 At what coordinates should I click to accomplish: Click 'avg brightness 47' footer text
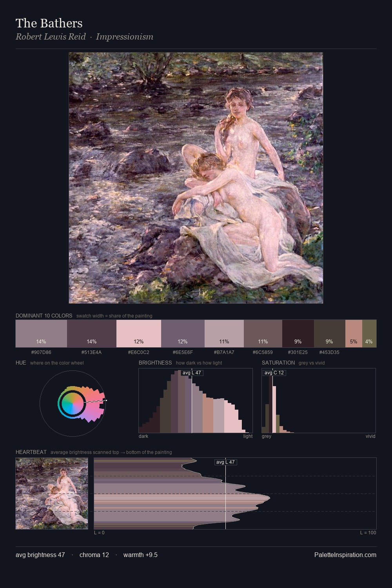[40, 555]
